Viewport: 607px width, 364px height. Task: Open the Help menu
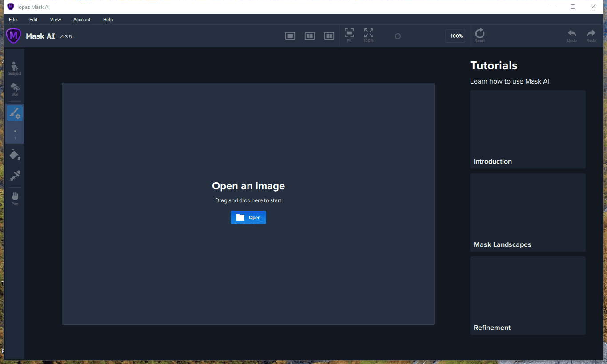point(108,20)
